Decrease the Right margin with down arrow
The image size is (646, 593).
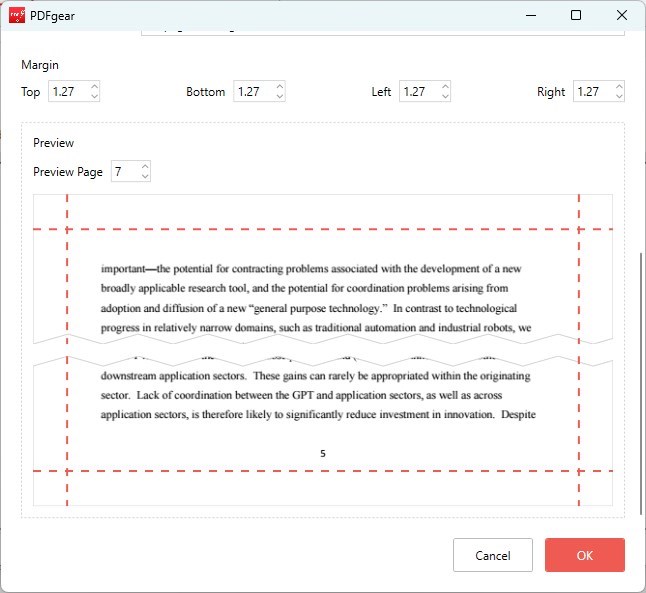619,96
